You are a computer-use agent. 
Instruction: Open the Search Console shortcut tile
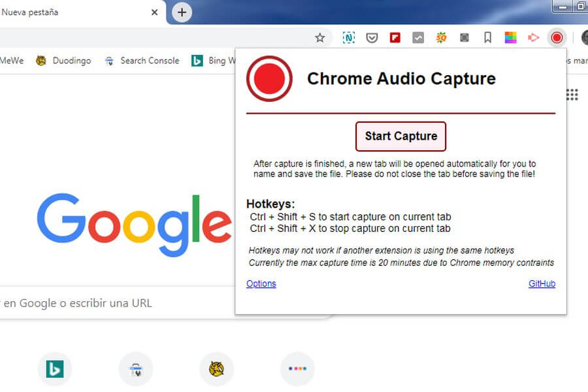136,369
